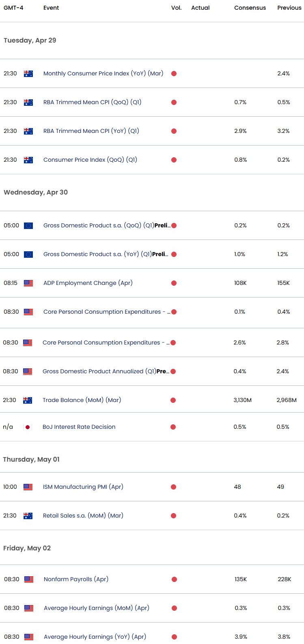Screen dimensions: 304x644
Task: Click the Australia flag beside RBA Trimmed Mean CPI
Action: 28,102
